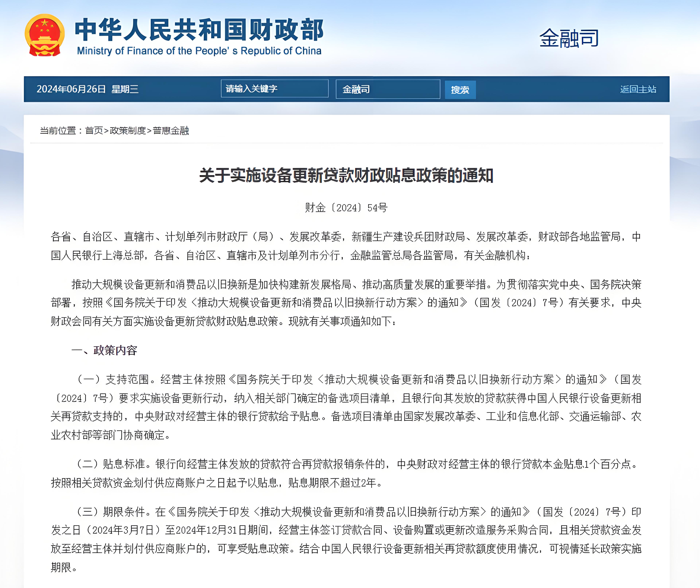This screenshot has width=700, height=588.
Task: Click the Ministry of Finance English subtitle
Action: click(199, 51)
